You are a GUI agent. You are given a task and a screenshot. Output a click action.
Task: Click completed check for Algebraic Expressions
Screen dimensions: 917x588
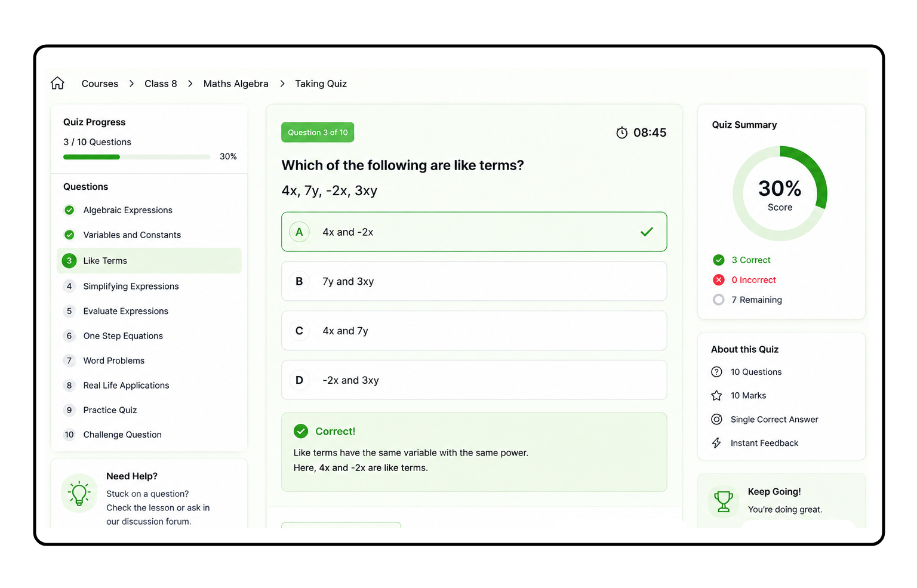pyautogui.click(x=69, y=210)
